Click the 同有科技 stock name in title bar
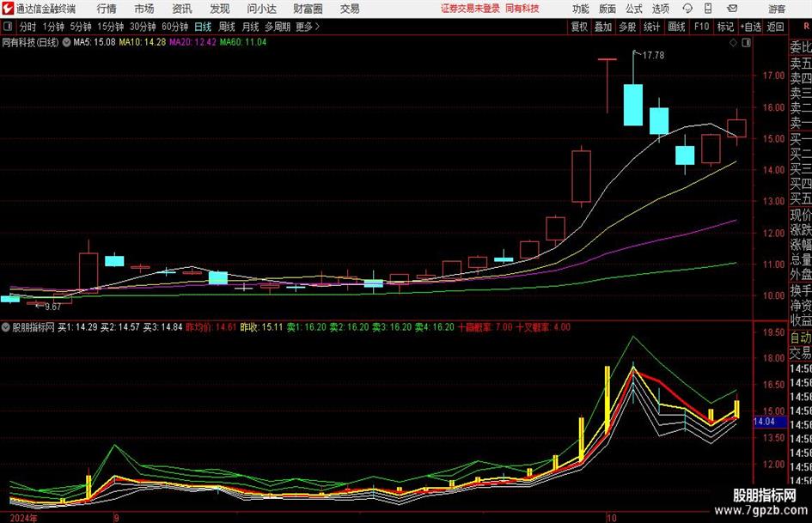812x523 pixels. 522,9
